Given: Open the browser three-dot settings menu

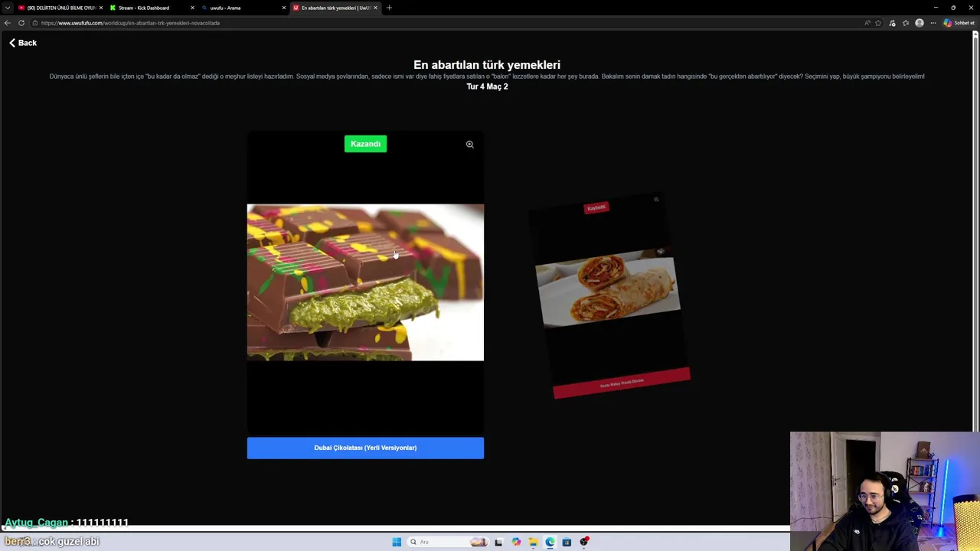Looking at the screenshot, I should click(x=933, y=23).
